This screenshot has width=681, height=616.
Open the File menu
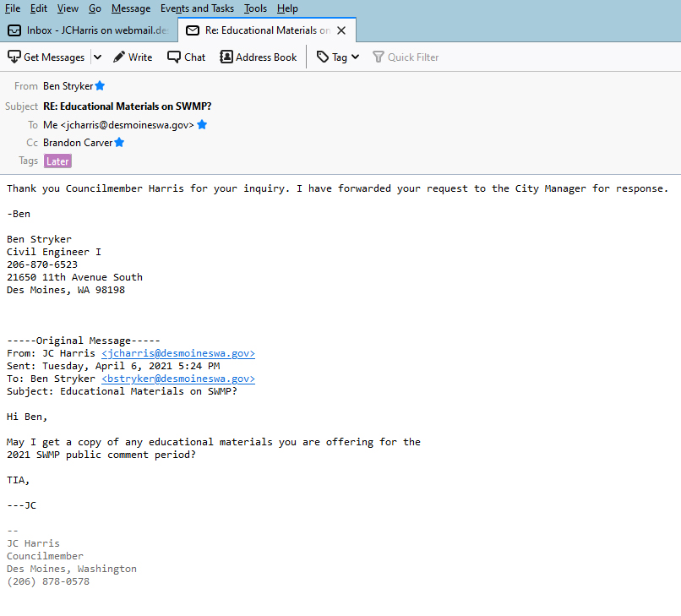[13, 8]
